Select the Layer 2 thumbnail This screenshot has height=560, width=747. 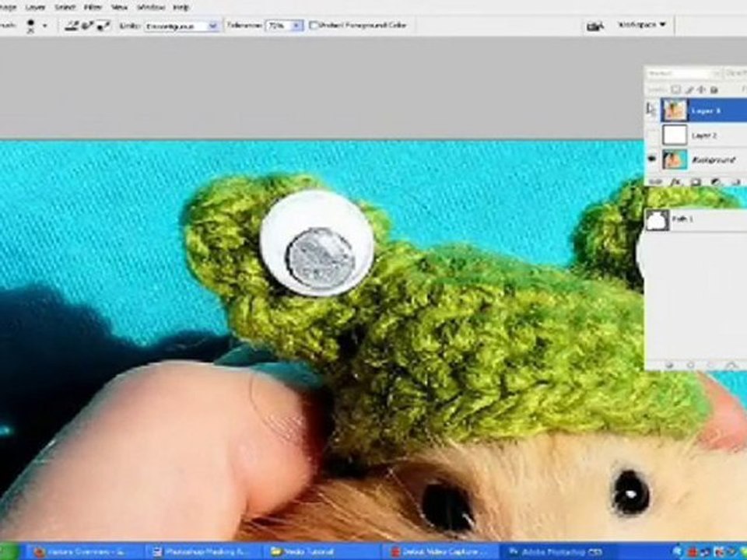675,135
